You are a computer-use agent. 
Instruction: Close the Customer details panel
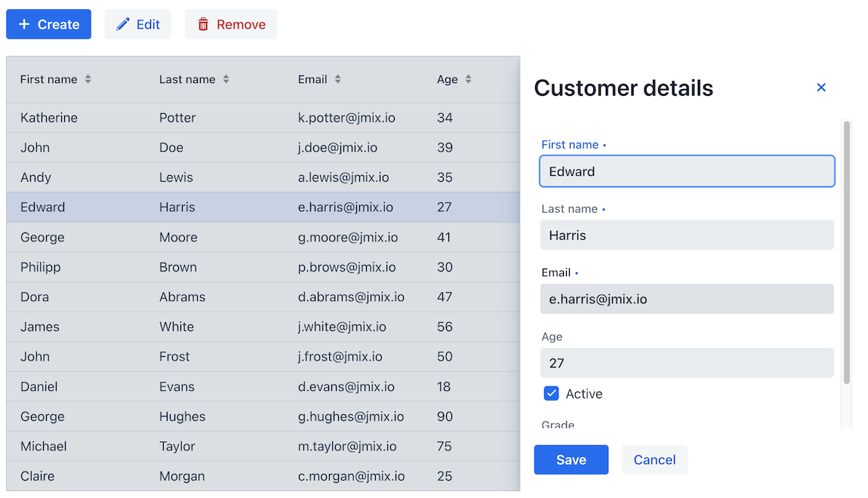click(x=821, y=88)
